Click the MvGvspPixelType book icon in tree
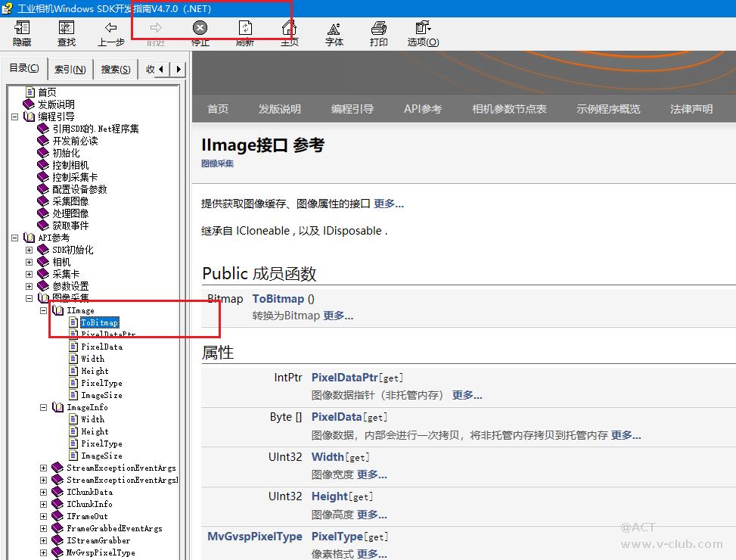This screenshot has height=560, width=736. coord(57,552)
